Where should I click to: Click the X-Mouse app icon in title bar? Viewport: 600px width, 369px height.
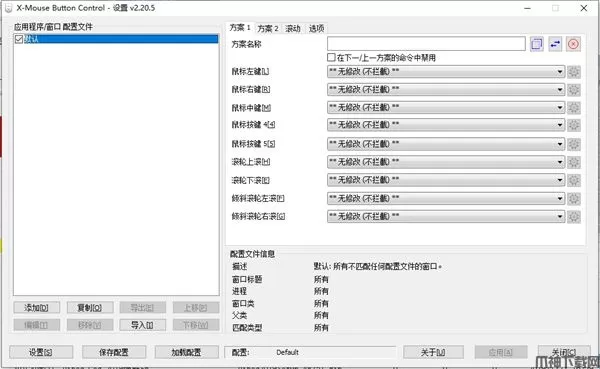pos(8,8)
